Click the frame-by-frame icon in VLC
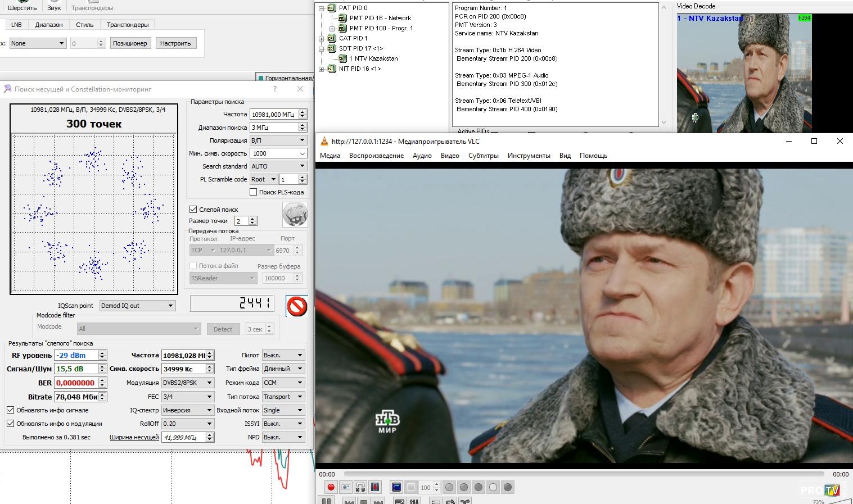This screenshot has height=504, width=853. click(x=375, y=487)
